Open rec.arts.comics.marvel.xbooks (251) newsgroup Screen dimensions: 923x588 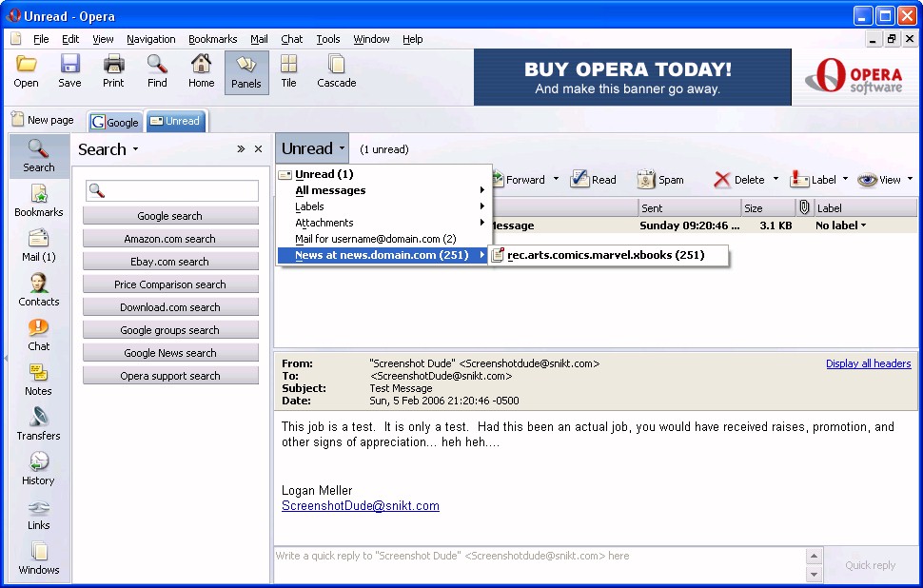click(x=609, y=255)
